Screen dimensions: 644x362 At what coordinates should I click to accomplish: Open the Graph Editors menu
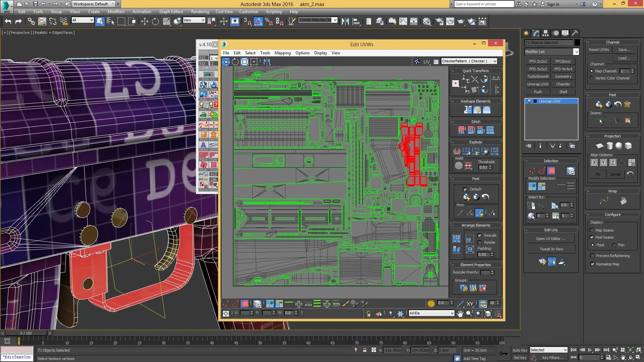(x=171, y=12)
